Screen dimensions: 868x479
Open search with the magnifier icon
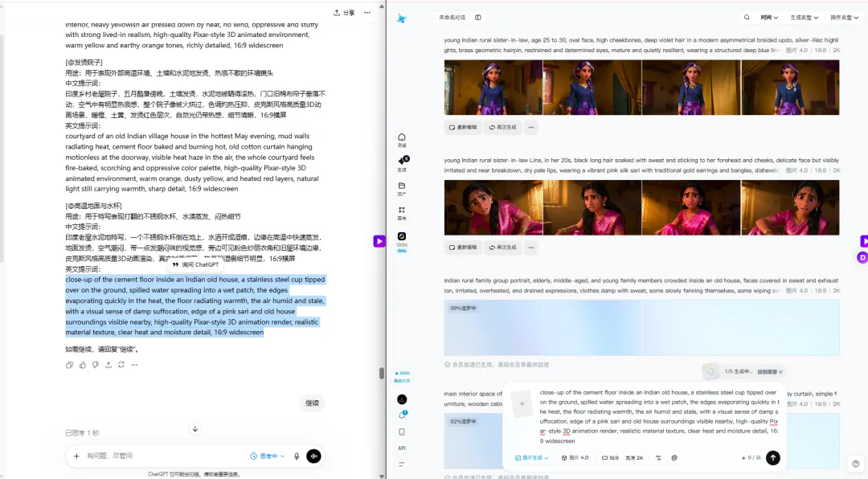[x=747, y=18]
